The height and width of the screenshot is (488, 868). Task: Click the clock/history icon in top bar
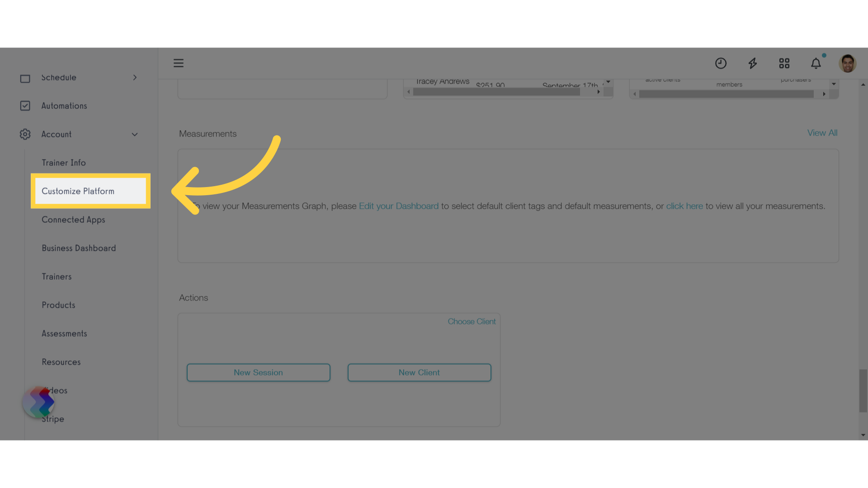point(721,63)
